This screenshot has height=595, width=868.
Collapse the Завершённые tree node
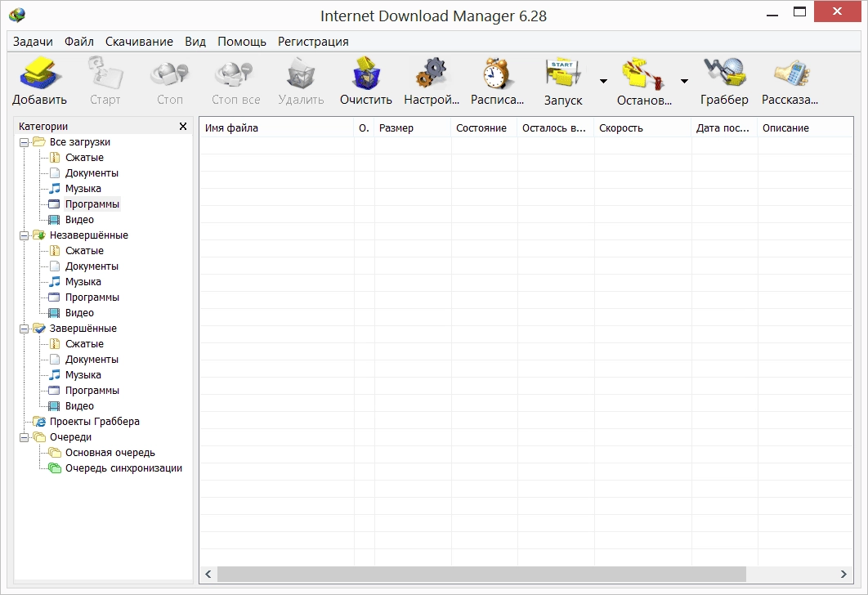tap(24, 329)
